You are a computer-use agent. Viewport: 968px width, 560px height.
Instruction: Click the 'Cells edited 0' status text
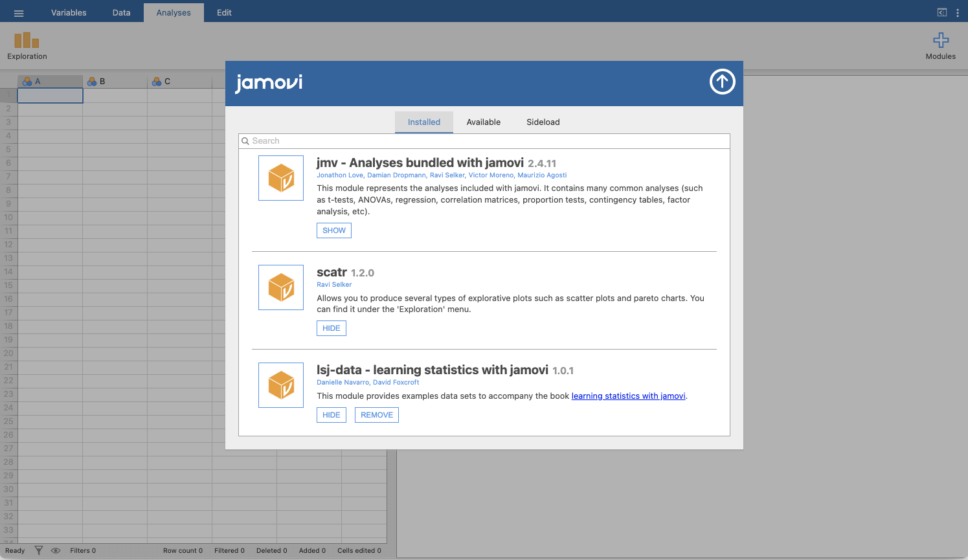pyautogui.click(x=359, y=551)
